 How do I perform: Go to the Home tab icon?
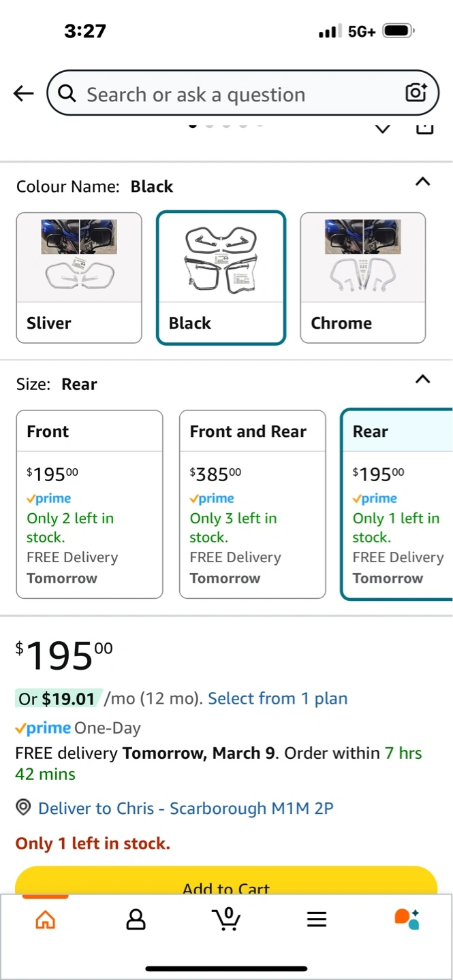[45, 919]
